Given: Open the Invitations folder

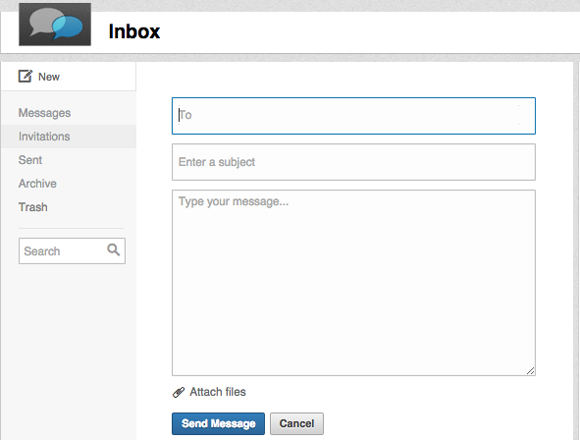Looking at the screenshot, I should click(x=44, y=136).
